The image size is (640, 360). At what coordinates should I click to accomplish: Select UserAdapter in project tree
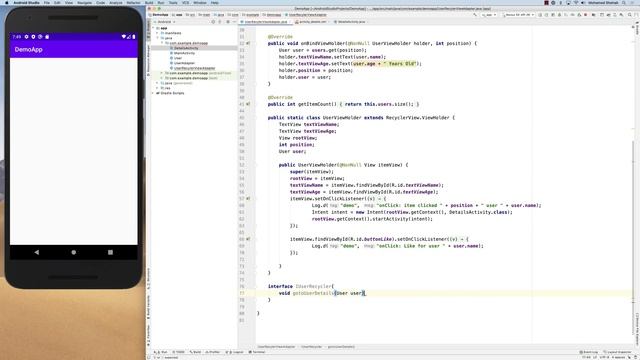[x=184, y=63]
